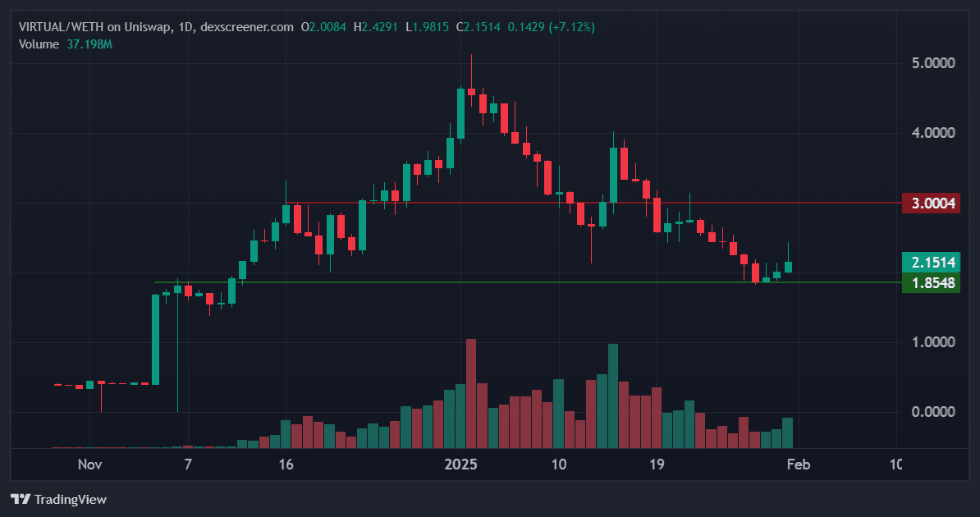Click the 5.0000 price axis label

933,63
